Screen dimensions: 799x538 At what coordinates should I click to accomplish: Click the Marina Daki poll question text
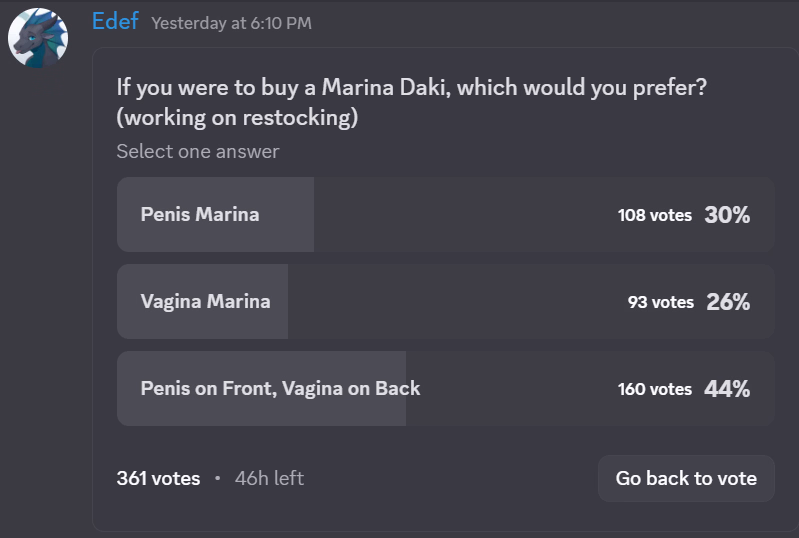click(x=412, y=102)
